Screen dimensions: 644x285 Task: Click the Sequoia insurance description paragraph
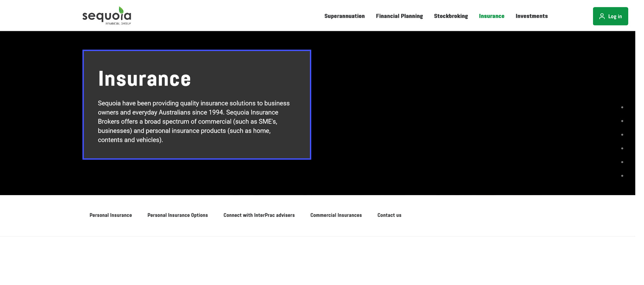pos(194,121)
